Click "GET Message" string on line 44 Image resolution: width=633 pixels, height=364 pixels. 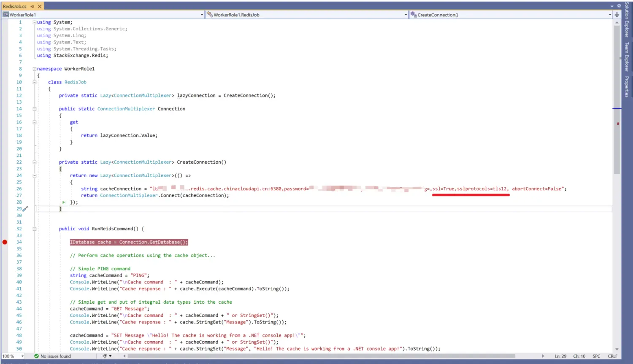(x=130, y=309)
